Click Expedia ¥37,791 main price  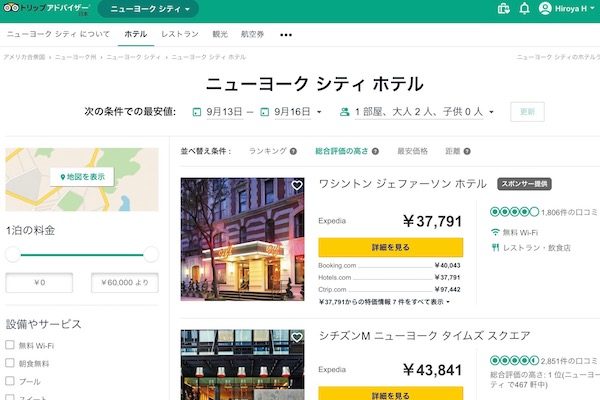point(432,221)
